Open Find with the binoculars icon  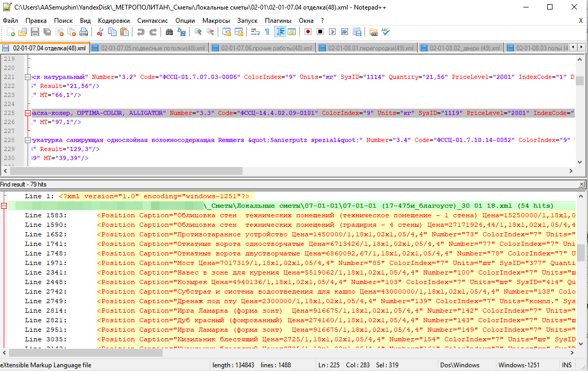170,32
